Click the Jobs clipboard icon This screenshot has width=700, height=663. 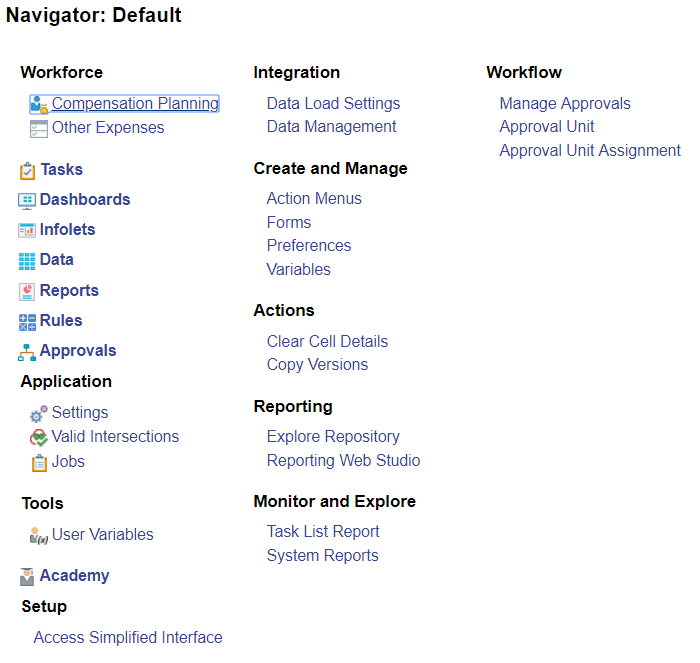pos(39,463)
